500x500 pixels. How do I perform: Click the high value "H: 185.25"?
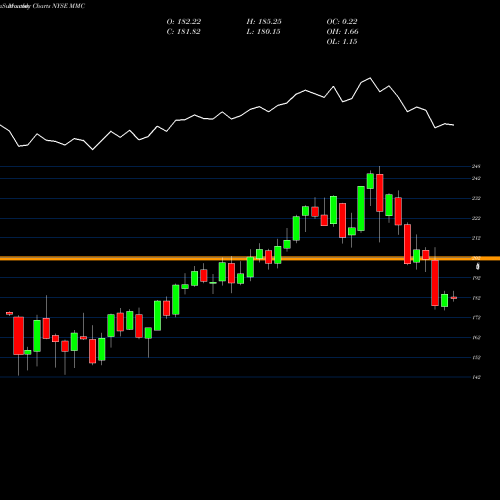pos(264,22)
